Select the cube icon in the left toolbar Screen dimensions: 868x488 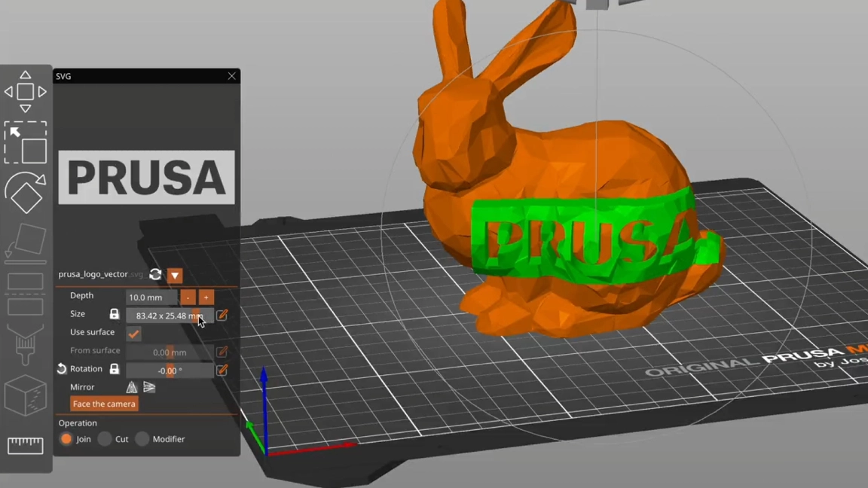coord(26,395)
